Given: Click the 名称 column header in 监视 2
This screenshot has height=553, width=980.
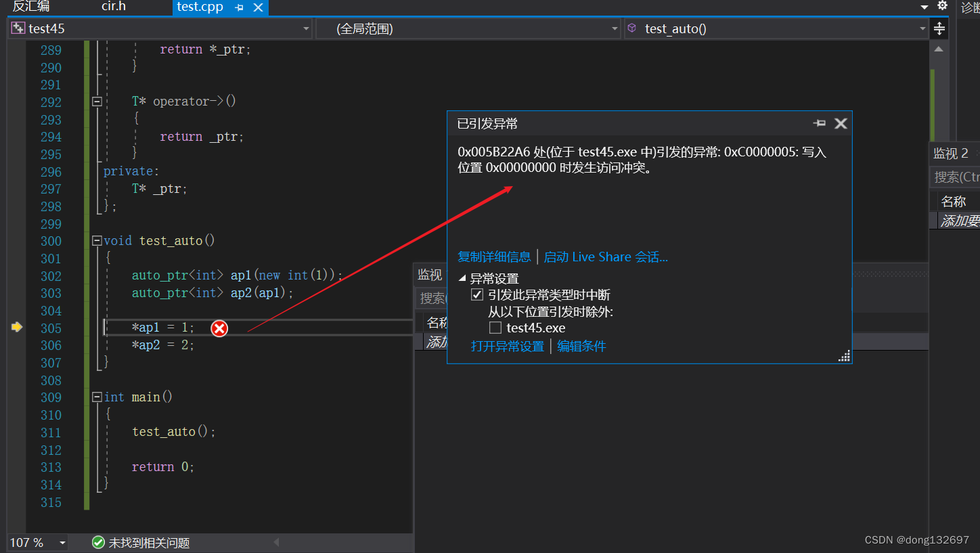Looking at the screenshot, I should click(x=954, y=202).
